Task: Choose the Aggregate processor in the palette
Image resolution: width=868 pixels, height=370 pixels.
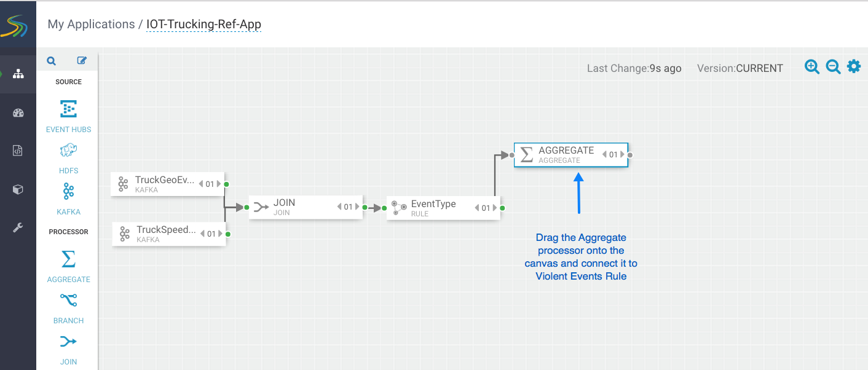Action: (x=68, y=260)
